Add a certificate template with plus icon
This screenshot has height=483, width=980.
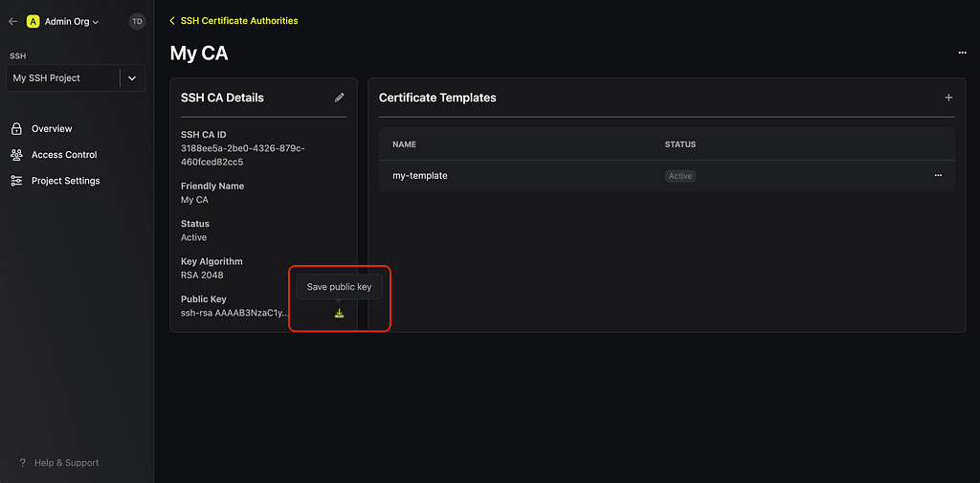click(x=948, y=98)
